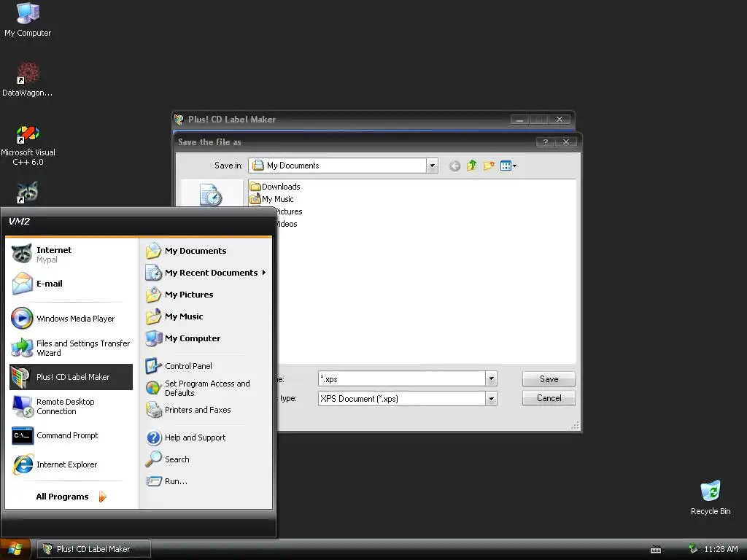747x560 pixels.
Task: Click the Start button on taskbar
Action: pos(15,549)
